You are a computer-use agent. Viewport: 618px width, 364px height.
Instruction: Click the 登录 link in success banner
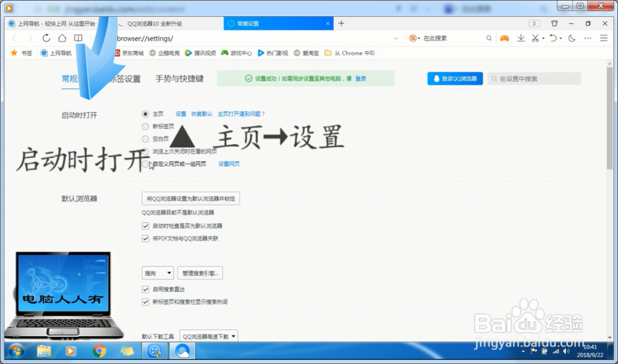[x=361, y=78]
